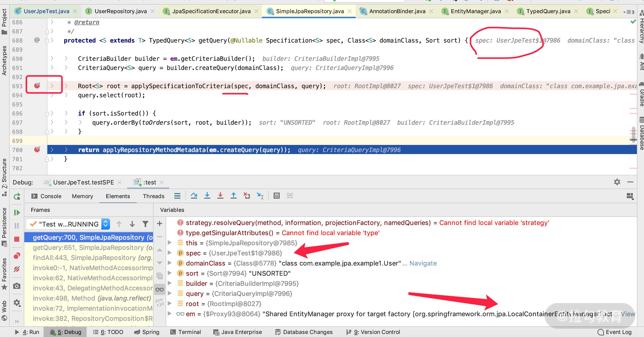Open the Console tab in debug panel

[x=51, y=196]
